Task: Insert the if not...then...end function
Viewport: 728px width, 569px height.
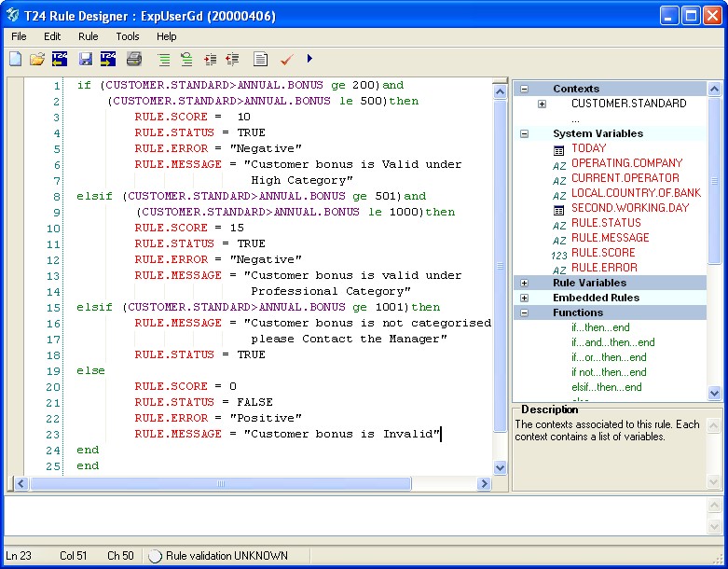Action: tap(609, 372)
